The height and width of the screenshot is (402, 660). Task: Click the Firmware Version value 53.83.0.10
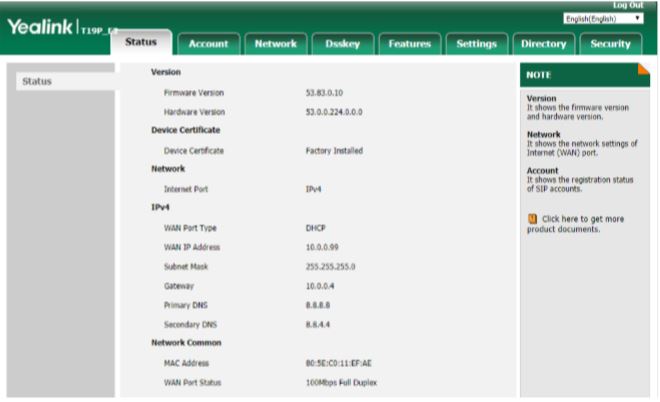pyautogui.click(x=325, y=92)
